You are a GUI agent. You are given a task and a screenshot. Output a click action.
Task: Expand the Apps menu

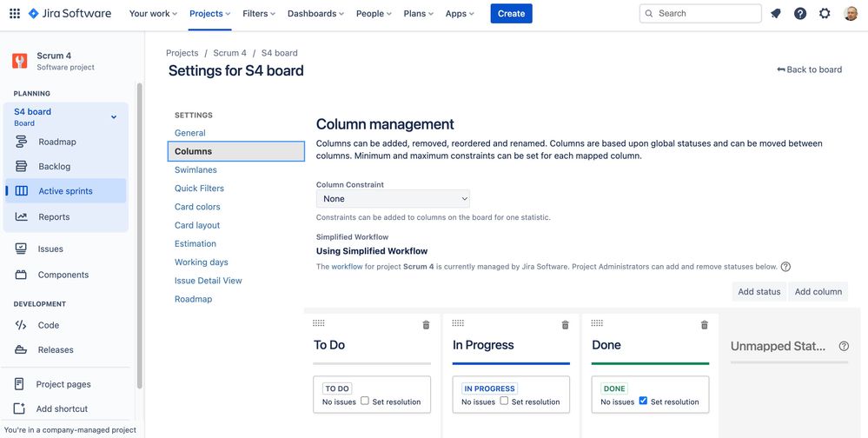[460, 13]
